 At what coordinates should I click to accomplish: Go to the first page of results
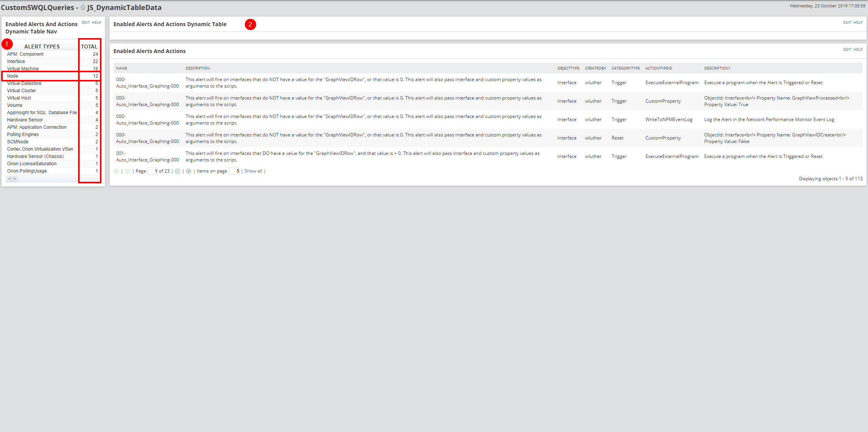click(116, 171)
